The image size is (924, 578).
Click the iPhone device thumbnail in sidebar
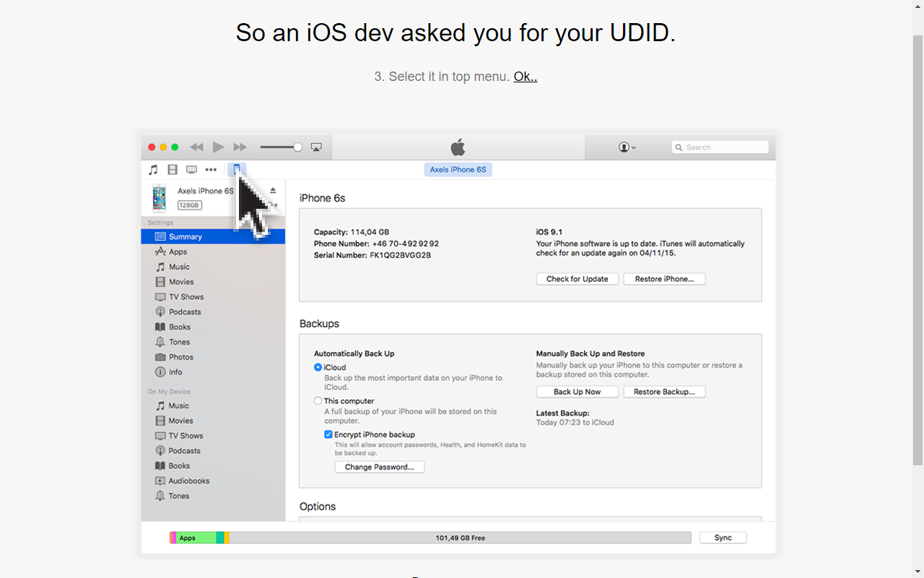click(160, 198)
